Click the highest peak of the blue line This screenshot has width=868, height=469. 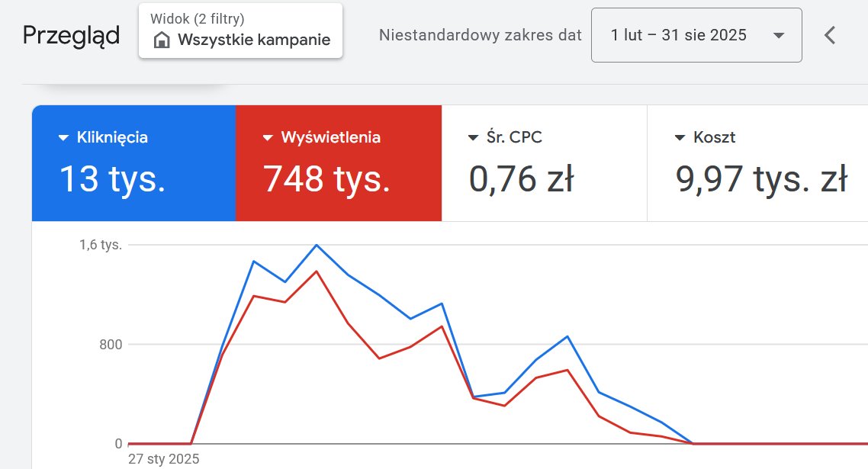[317, 245]
